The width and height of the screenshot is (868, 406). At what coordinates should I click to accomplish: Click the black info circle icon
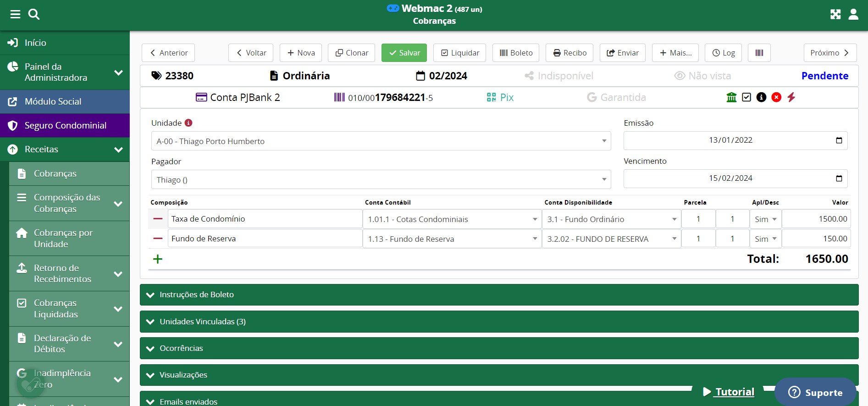pos(761,97)
